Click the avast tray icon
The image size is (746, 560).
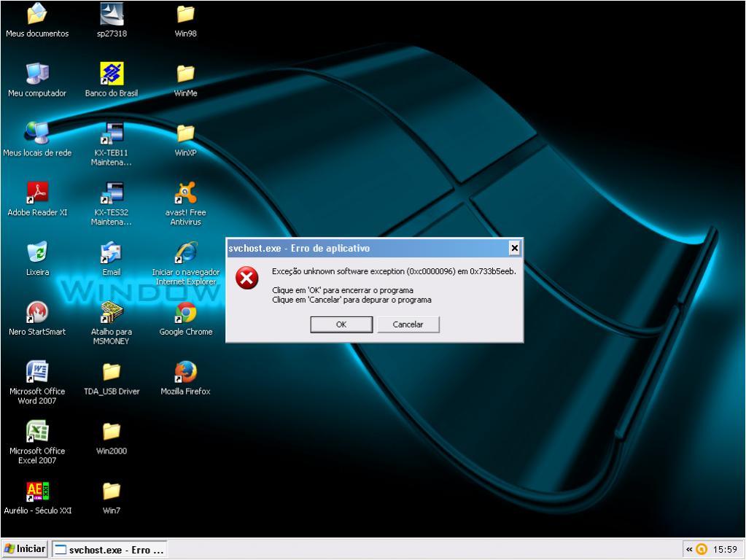702,549
